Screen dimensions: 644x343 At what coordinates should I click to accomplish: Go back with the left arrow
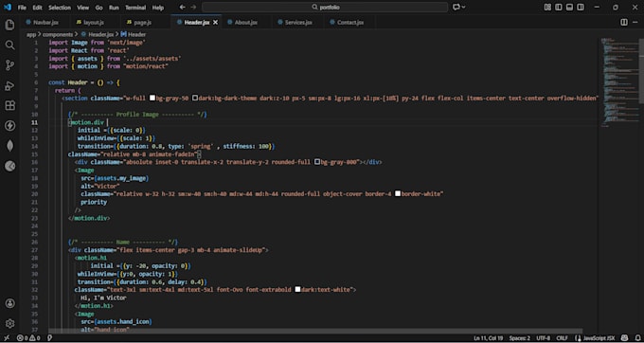tap(183, 7)
